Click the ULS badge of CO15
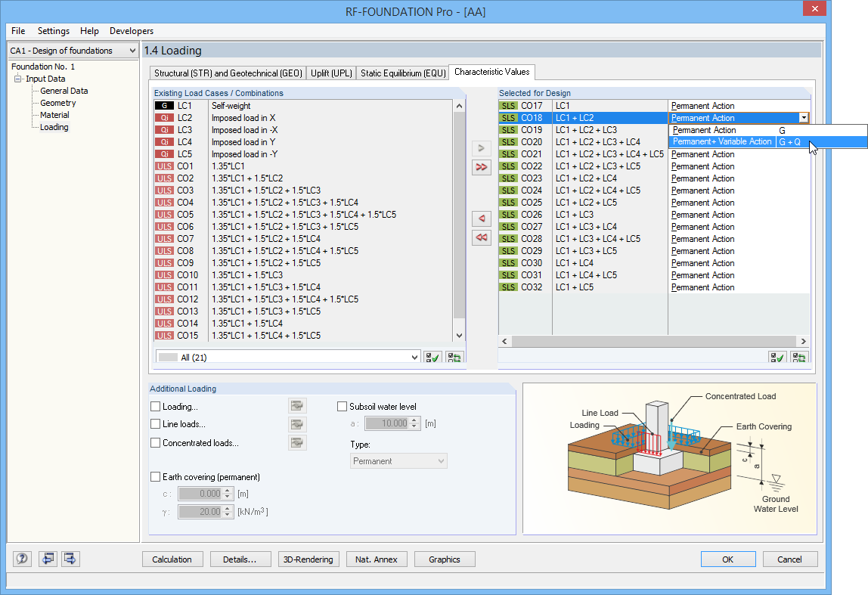 click(x=164, y=336)
